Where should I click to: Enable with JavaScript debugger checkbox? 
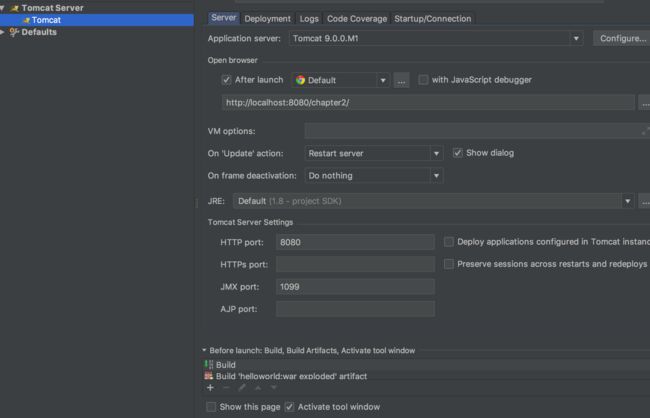(x=423, y=80)
